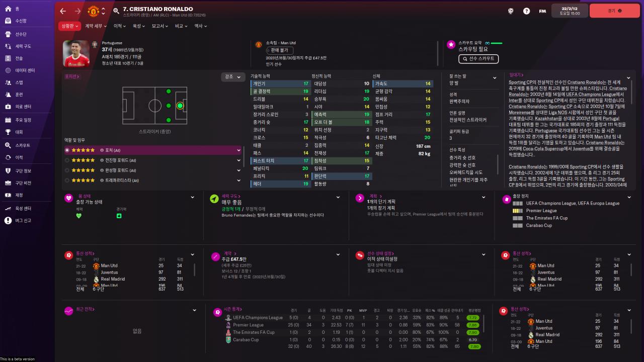This screenshot has height=362, width=644.
Task: Open the 계획 panel dropdown chevron
Action: pyautogui.click(x=484, y=198)
